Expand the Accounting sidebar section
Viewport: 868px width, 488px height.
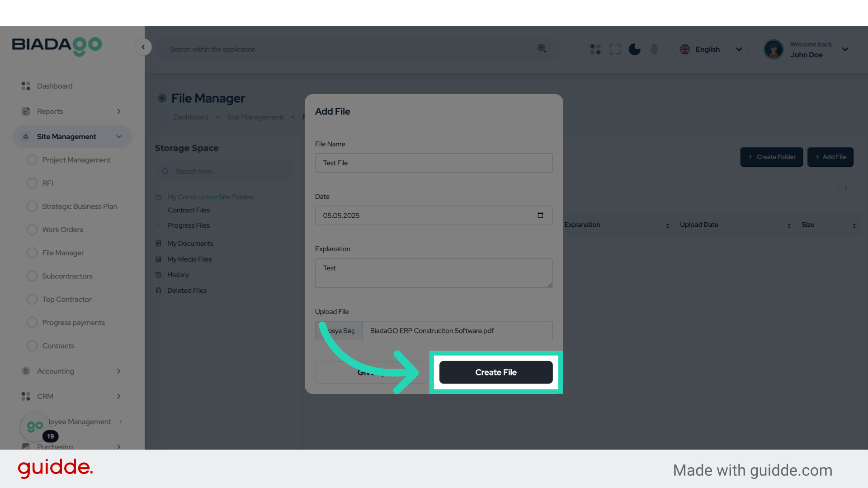click(x=72, y=371)
